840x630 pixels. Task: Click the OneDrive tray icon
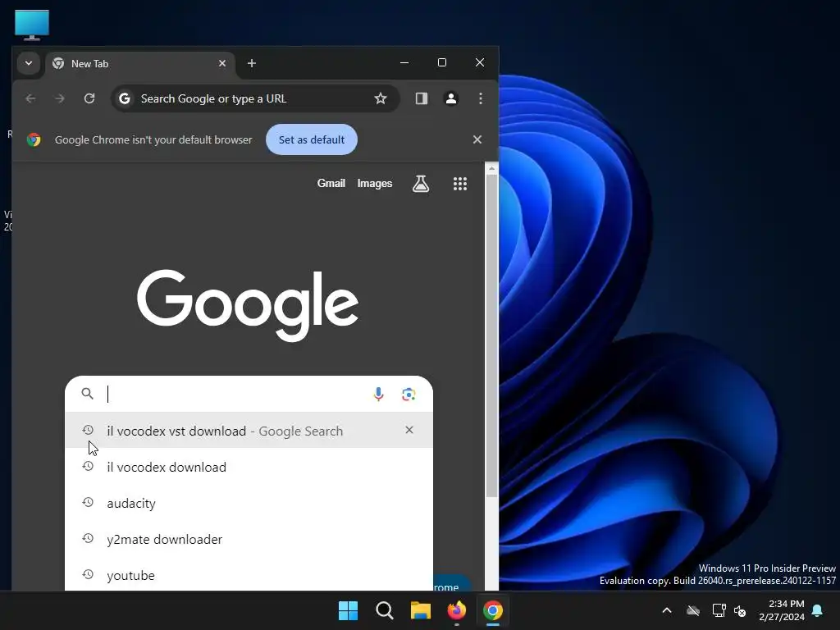[693, 610]
